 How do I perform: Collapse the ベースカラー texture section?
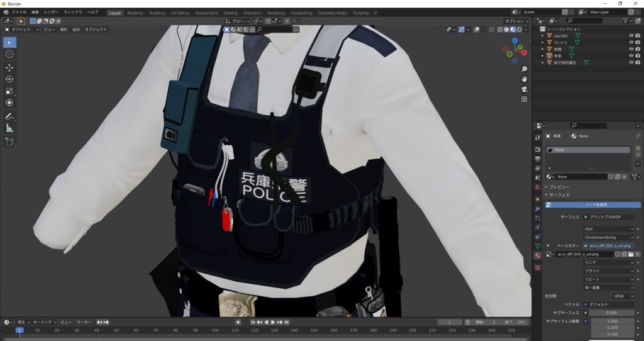548,246
